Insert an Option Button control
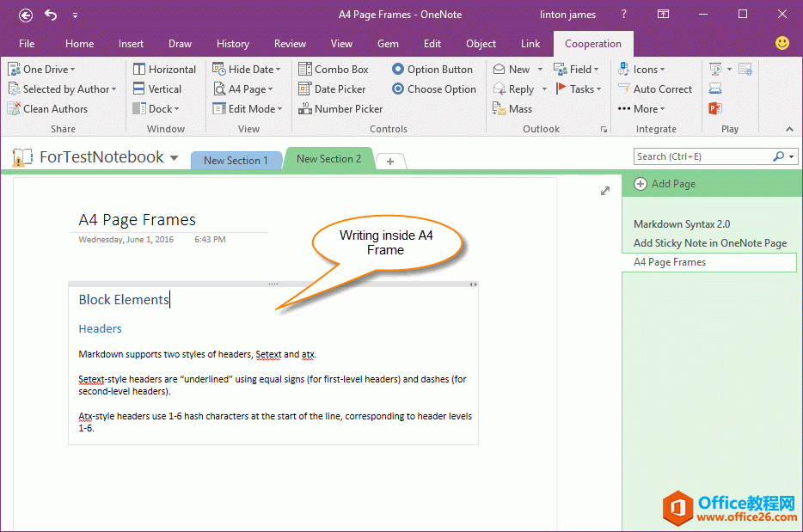Screen dimensions: 803x532 432,70
